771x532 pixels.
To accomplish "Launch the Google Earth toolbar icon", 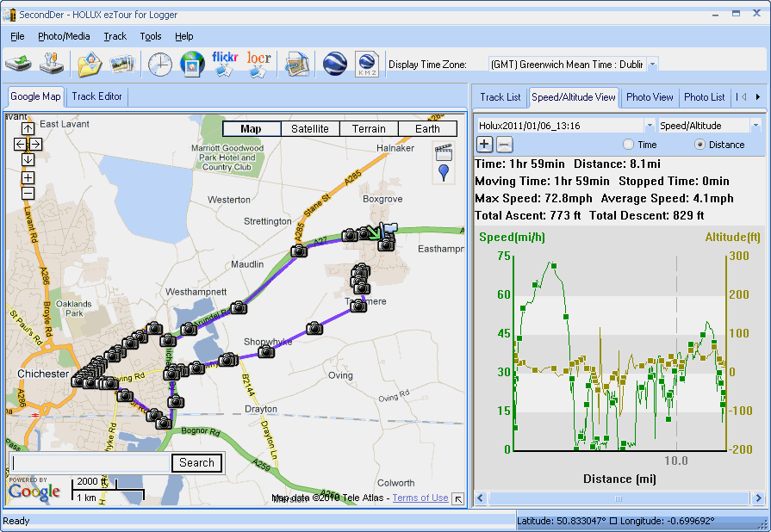I will (335, 64).
